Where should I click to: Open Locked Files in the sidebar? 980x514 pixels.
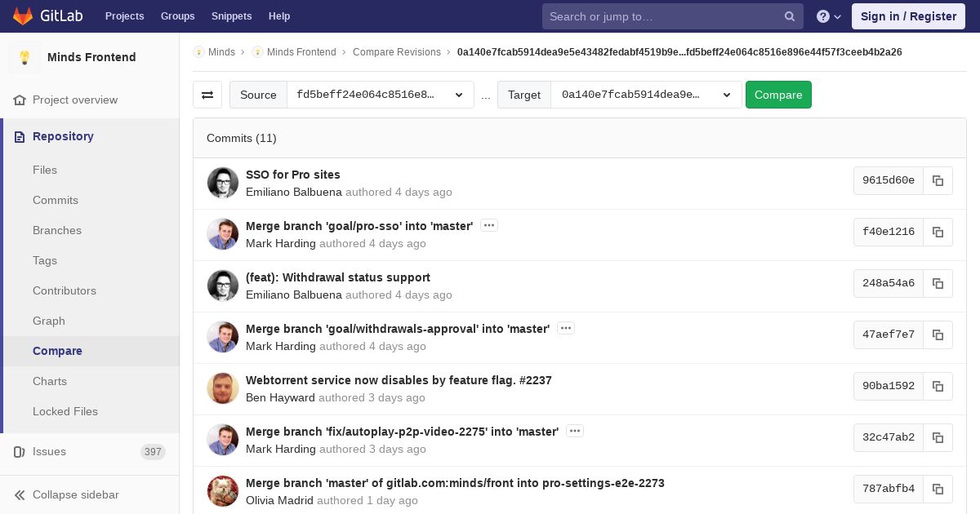(x=65, y=411)
